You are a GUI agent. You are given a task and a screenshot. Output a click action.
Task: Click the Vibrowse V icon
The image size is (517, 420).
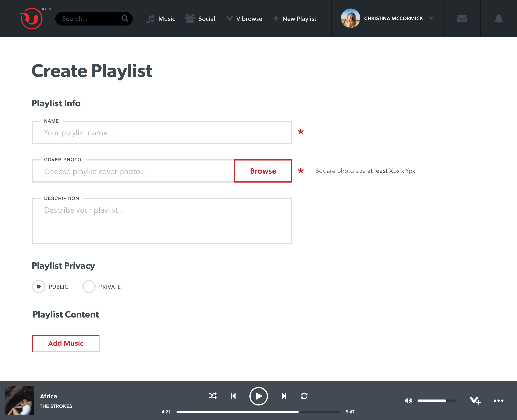click(229, 18)
